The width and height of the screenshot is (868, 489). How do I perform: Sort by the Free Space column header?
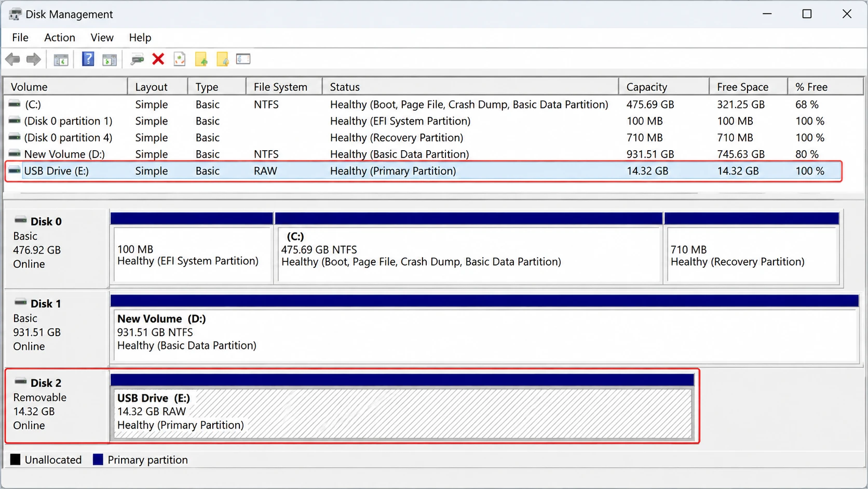pyautogui.click(x=748, y=87)
